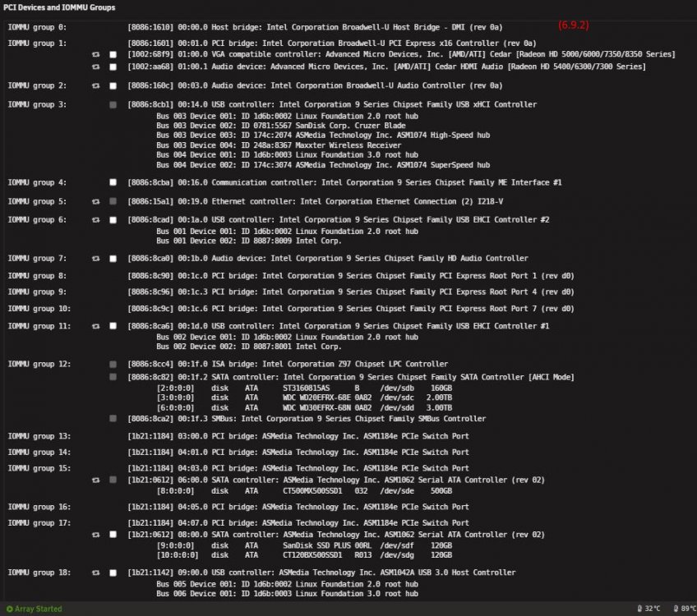Click the Array Started status text
697x616 pixels.
coord(39,609)
